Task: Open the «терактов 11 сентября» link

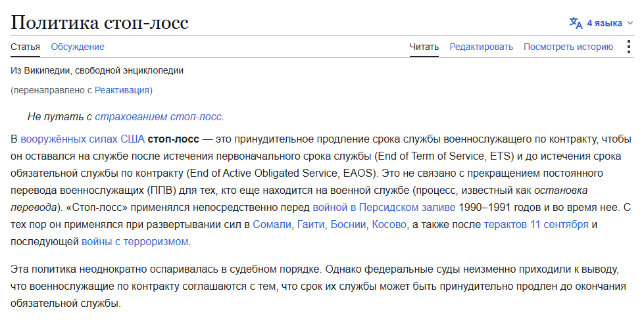Action: tap(536, 225)
